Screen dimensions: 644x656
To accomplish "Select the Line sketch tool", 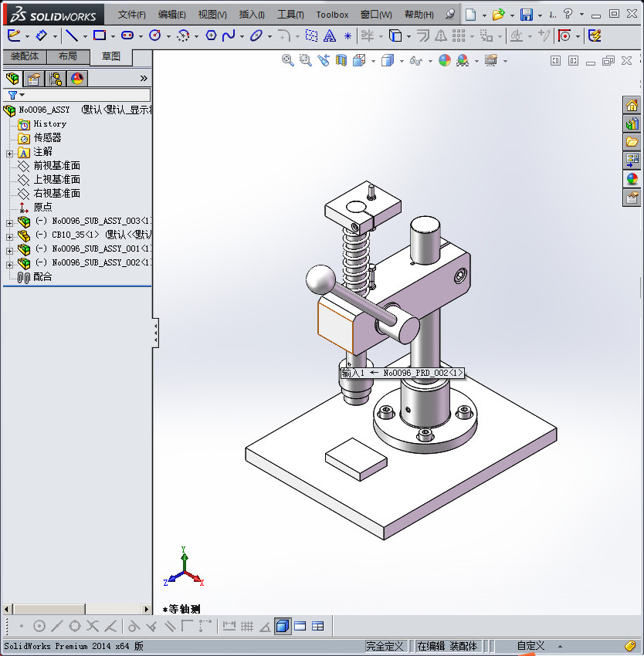I will click(72, 36).
